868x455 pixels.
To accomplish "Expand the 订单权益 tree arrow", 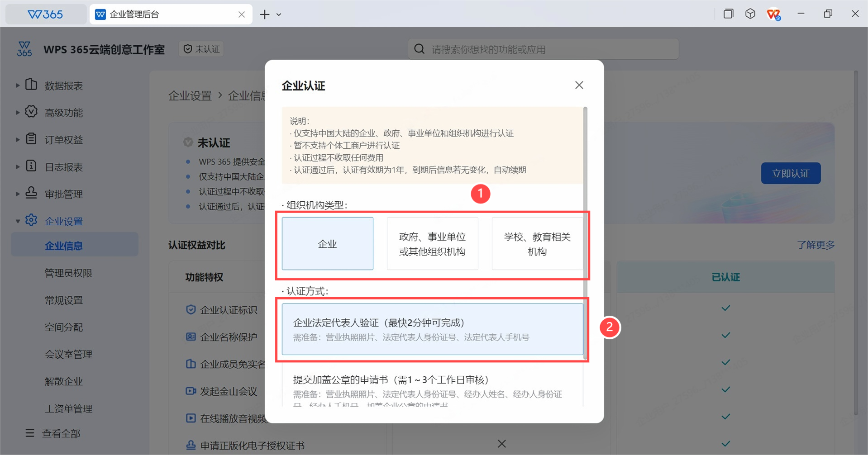I will (17, 140).
